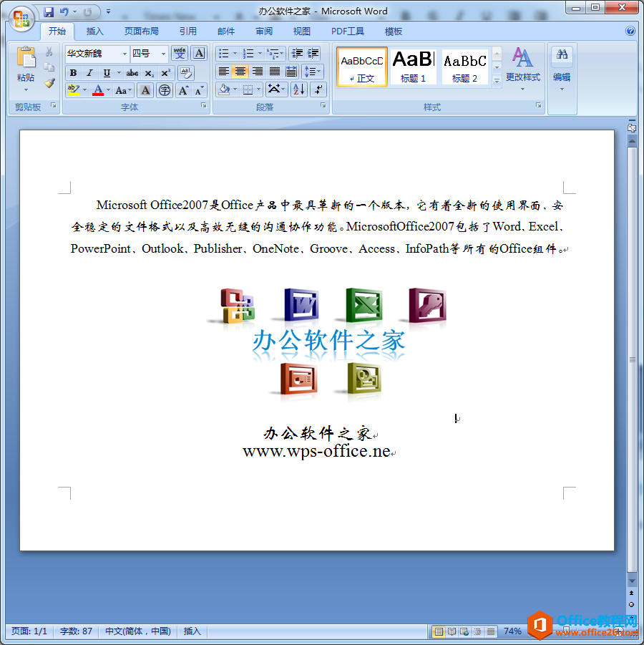
Task: Open the Office button menu
Action: (x=21, y=19)
